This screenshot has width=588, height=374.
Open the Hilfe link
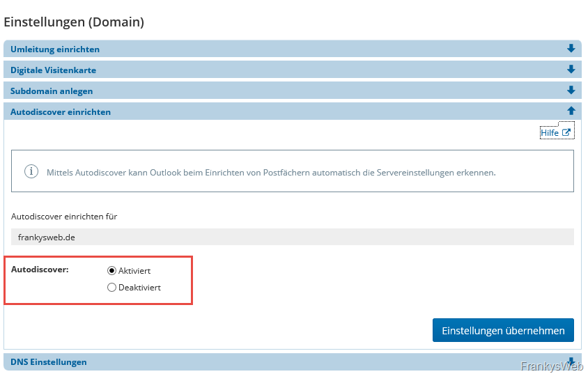(x=550, y=132)
